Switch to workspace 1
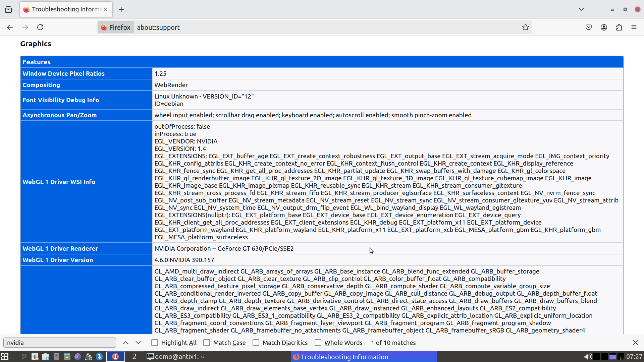644x362 pixels. pyautogui.click(x=115, y=357)
